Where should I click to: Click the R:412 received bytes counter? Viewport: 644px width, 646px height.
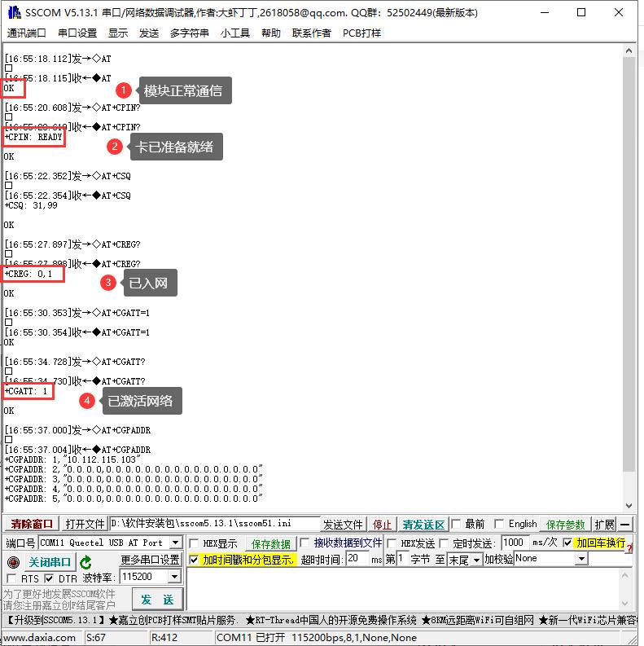click(x=164, y=638)
